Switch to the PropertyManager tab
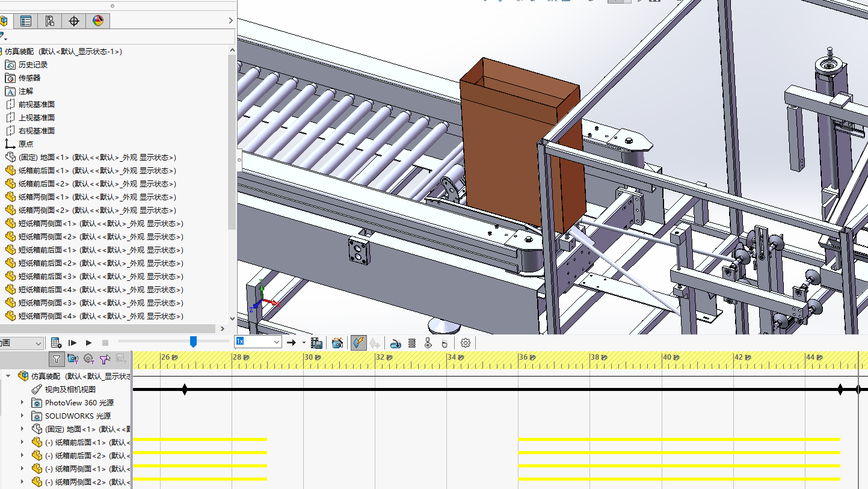Screen dimensions: 868x489 point(26,21)
